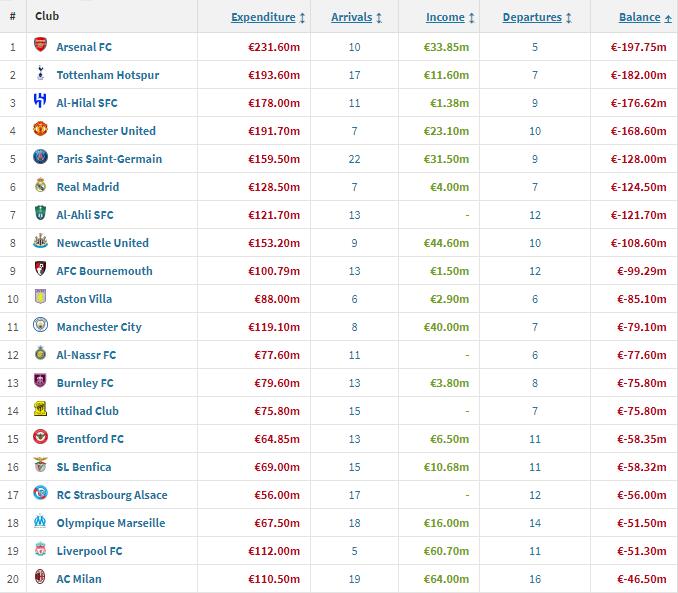The width and height of the screenshot is (678, 593).
Task: Open the Tottenham Hotspur club link
Action: coord(108,75)
